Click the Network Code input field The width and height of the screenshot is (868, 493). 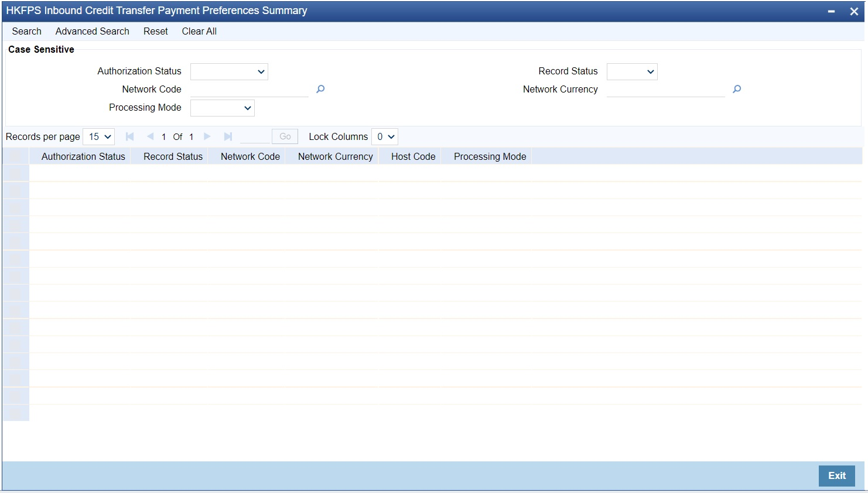click(x=250, y=89)
